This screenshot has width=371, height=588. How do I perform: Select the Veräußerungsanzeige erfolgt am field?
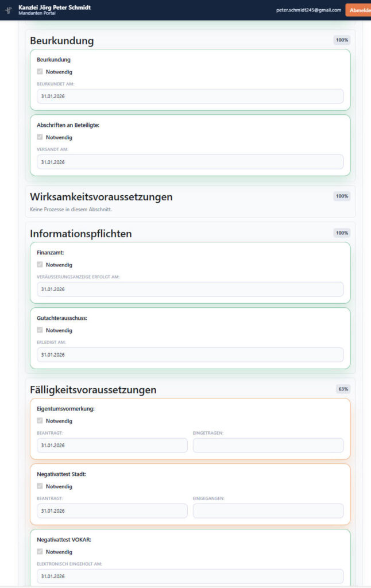coord(190,289)
